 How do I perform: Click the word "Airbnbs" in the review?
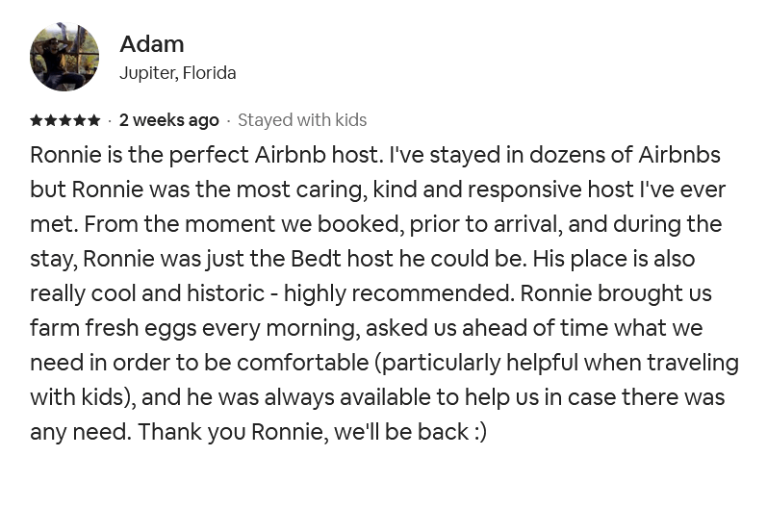point(681,155)
